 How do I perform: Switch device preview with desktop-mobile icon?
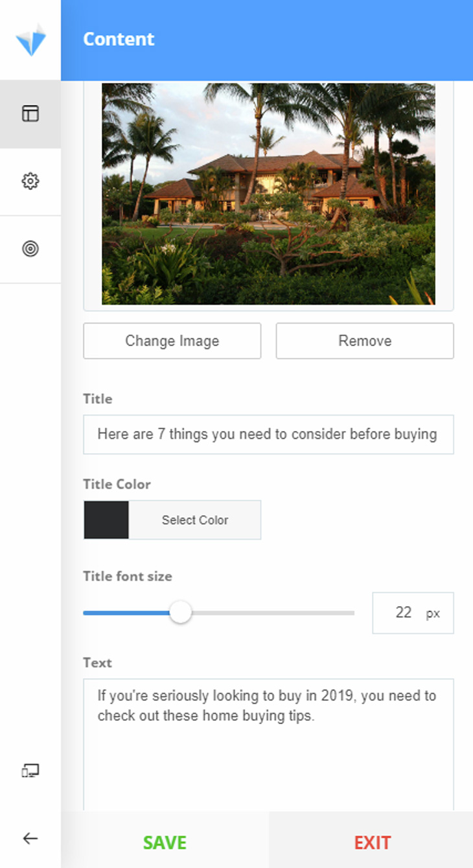coord(30,771)
